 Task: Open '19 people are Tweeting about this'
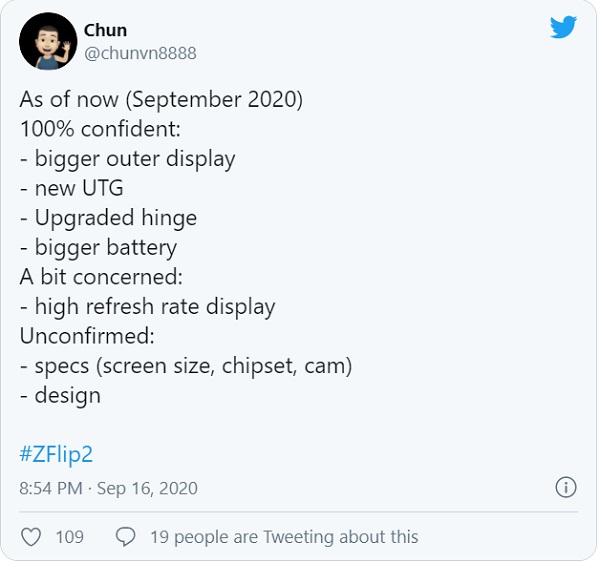[x=284, y=537]
